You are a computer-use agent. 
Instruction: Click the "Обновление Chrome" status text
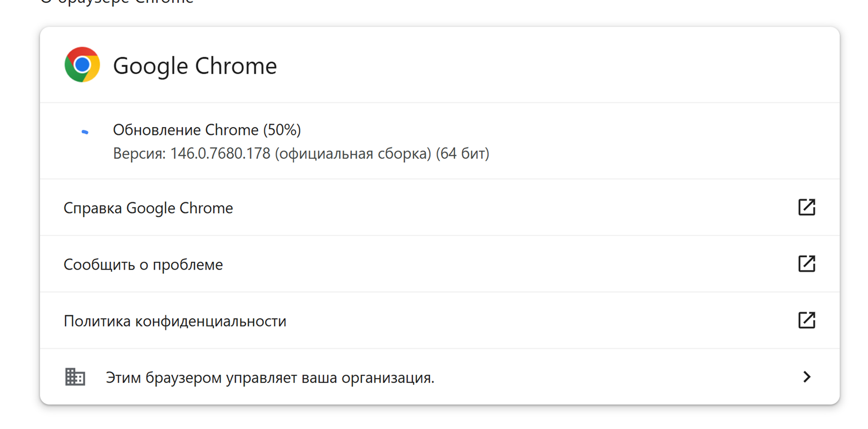click(x=185, y=130)
